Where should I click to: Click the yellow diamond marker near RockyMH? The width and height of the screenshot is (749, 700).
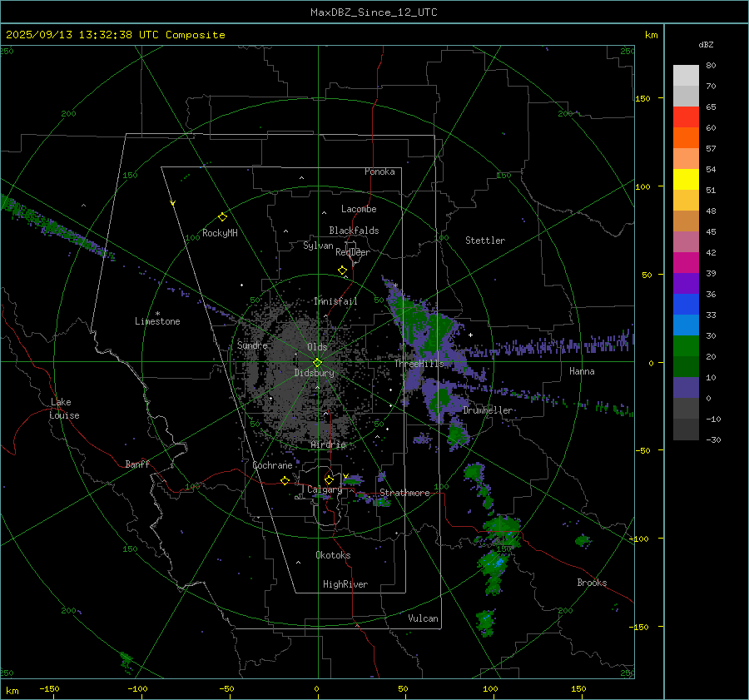(222, 217)
